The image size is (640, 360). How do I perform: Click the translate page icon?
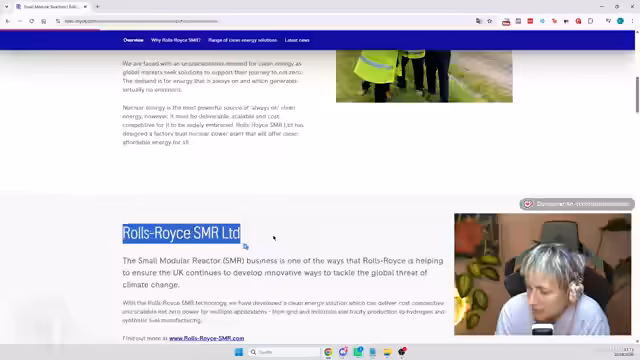[x=478, y=21]
